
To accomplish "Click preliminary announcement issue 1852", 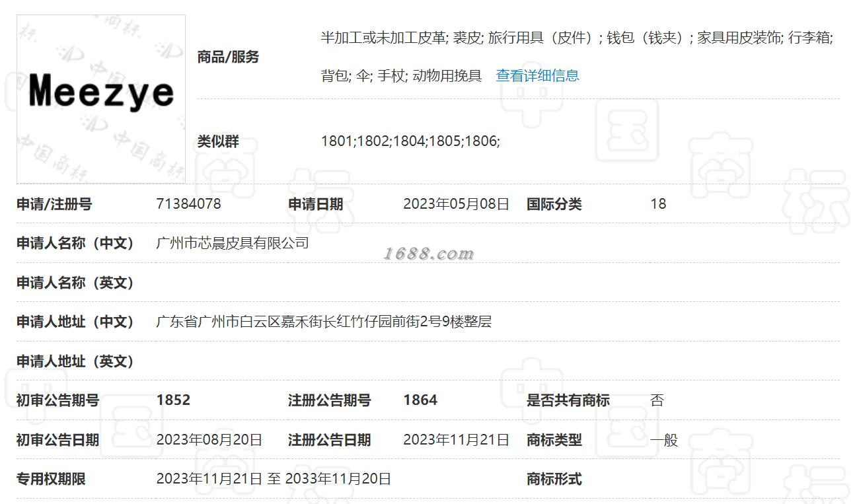I will point(173,400).
